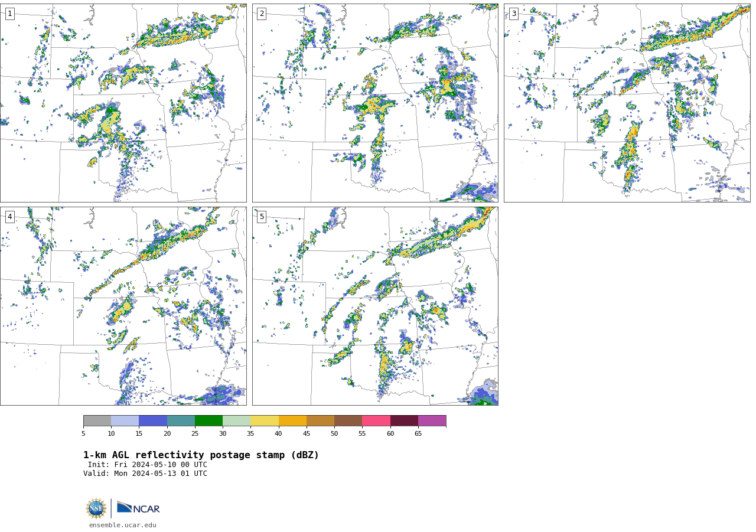The height and width of the screenshot is (532, 756).
Task: Click the orange 40-45 dBZ swatch
Action: [x=292, y=421]
